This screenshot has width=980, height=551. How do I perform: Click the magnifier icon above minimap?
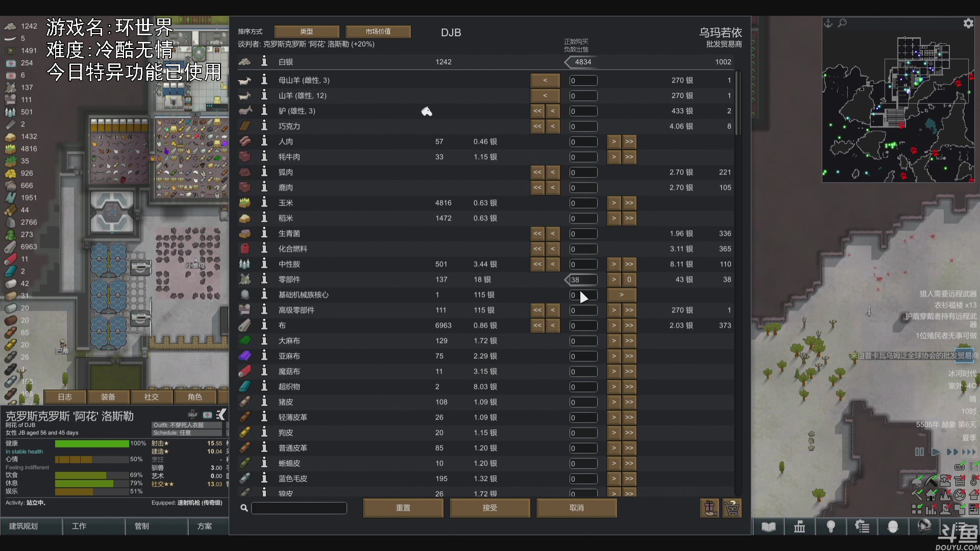point(842,23)
